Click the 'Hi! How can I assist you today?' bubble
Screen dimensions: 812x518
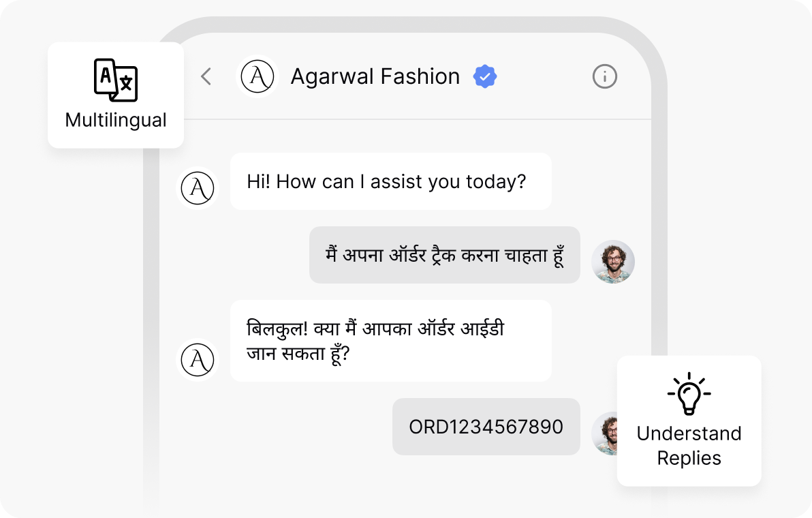pyautogui.click(x=390, y=181)
